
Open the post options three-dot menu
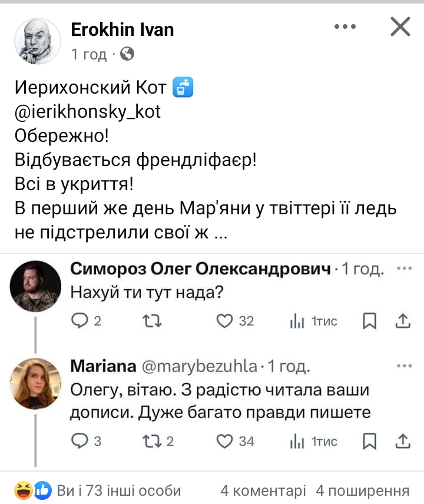tap(346, 27)
